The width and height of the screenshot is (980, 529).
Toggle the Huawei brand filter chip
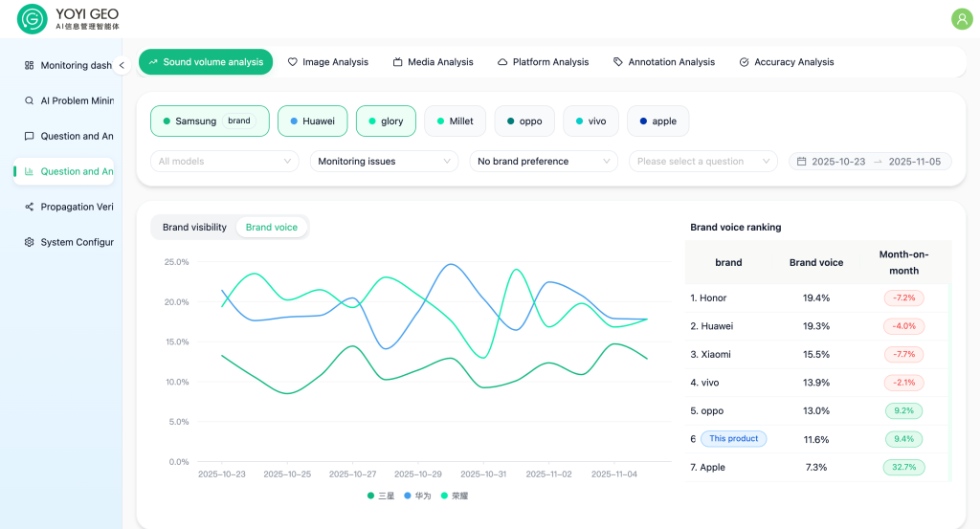click(x=312, y=121)
